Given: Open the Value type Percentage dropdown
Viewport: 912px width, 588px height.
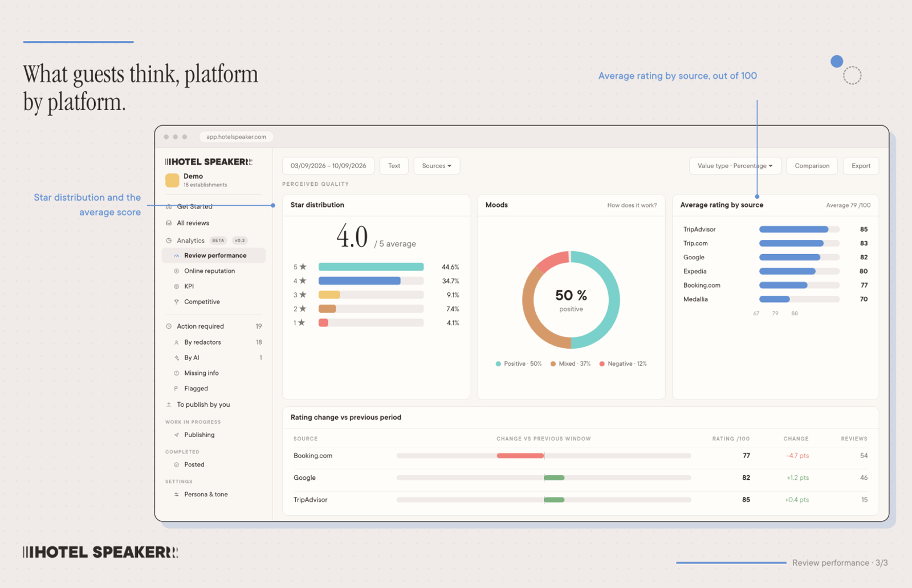Looking at the screenshot, I should click(x=735, y=166).
